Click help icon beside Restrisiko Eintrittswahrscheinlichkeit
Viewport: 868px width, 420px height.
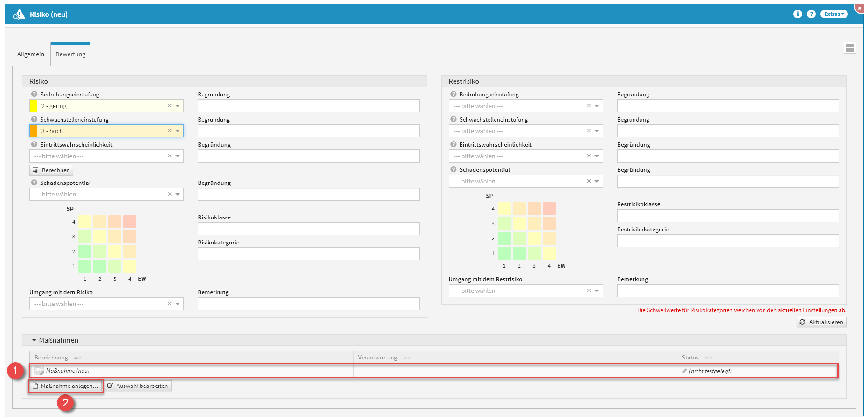coord(453,144)
